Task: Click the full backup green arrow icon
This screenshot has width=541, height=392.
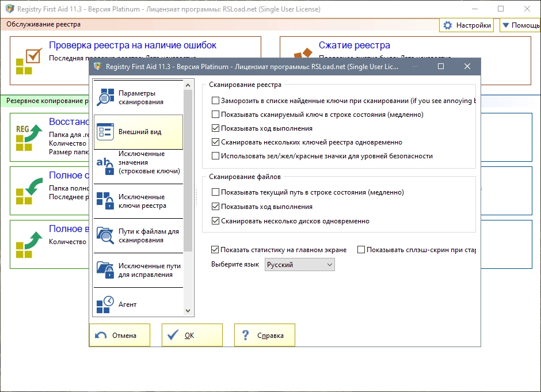Action: tap(29, 191)
